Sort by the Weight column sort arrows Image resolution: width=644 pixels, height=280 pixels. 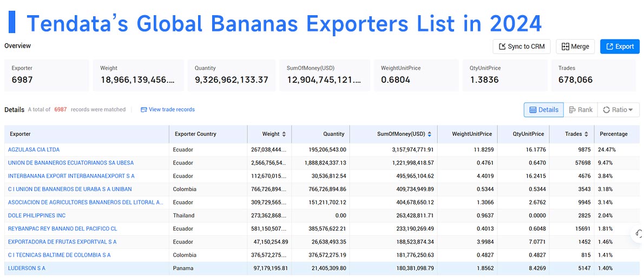point(284,134)
